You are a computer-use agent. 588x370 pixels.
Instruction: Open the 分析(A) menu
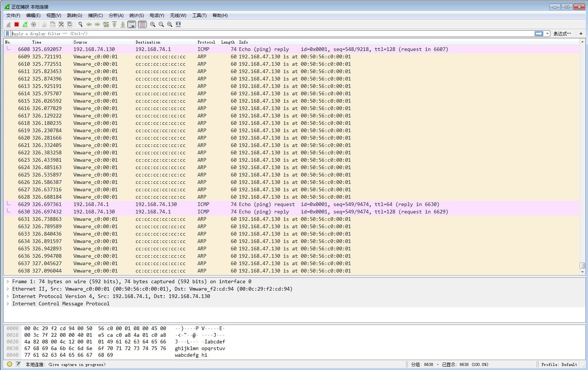click(116, 16)
